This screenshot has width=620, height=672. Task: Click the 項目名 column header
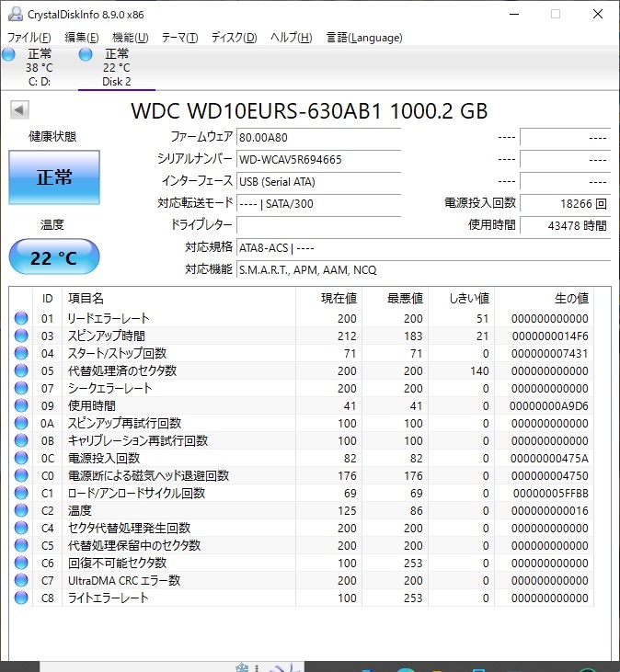tap(178, 298)
